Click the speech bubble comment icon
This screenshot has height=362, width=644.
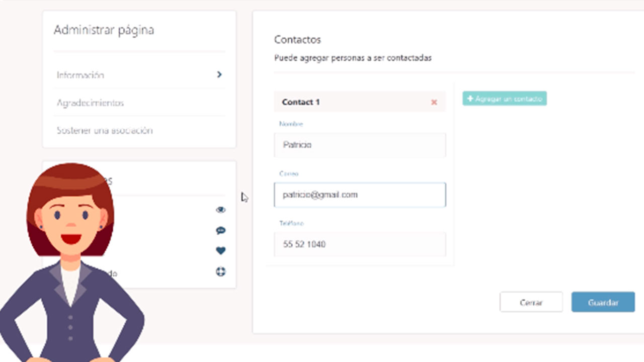pos(220,231)
